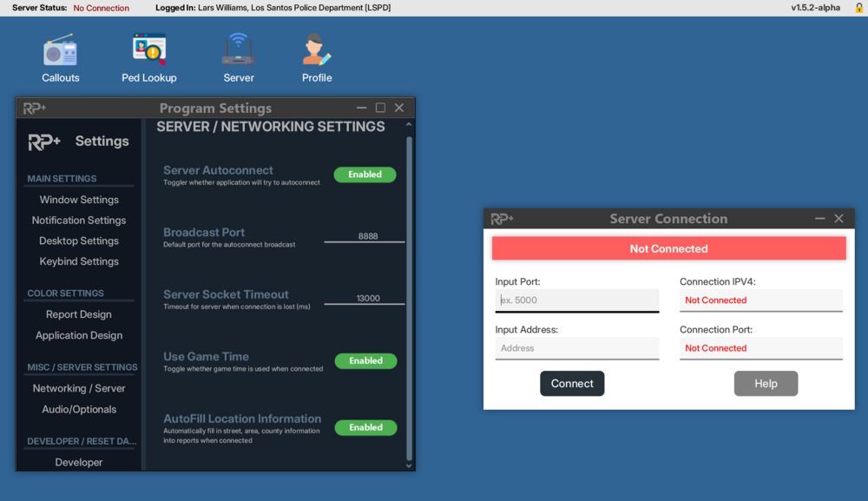This screenshot has height=501, width=868.
Task: Switch to Report Design settings
Action: tap(77, 313)
